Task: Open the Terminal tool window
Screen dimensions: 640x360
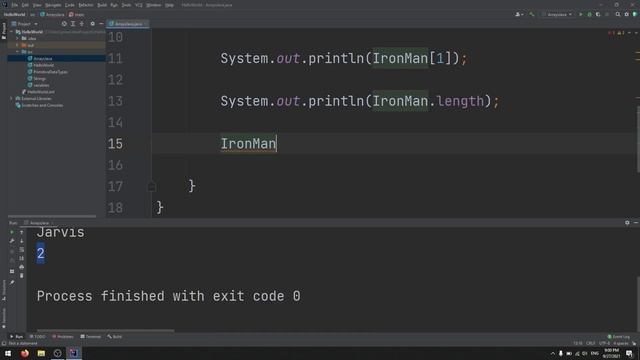Action: click(x=91, y=337)
